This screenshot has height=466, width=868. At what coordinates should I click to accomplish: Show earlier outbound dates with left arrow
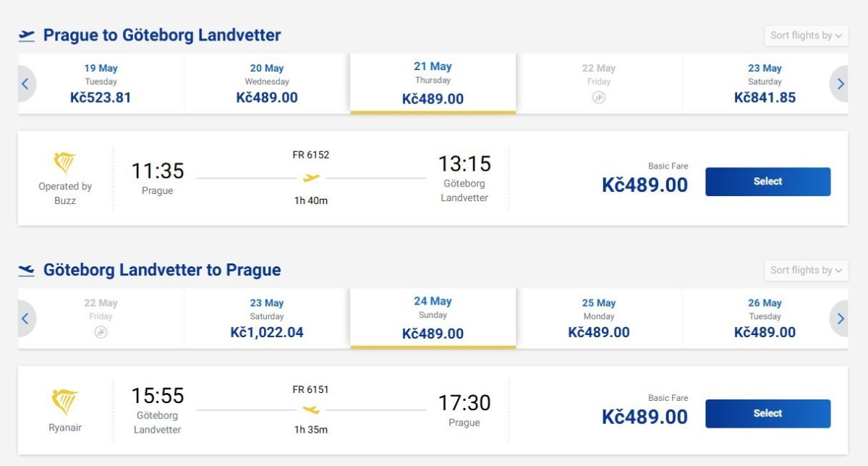tap(25, 84)
